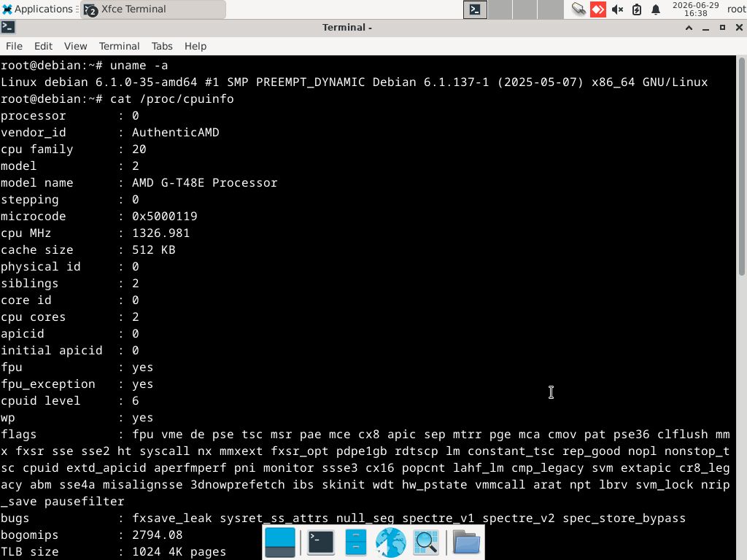Click the bogomips value 2794.08

click(158, 534)
